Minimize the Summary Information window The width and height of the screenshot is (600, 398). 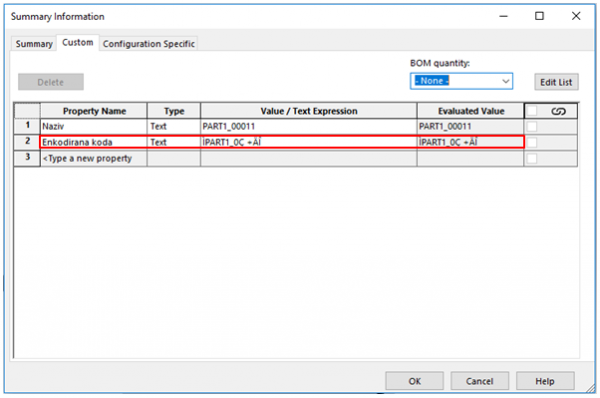pos(504,16)
